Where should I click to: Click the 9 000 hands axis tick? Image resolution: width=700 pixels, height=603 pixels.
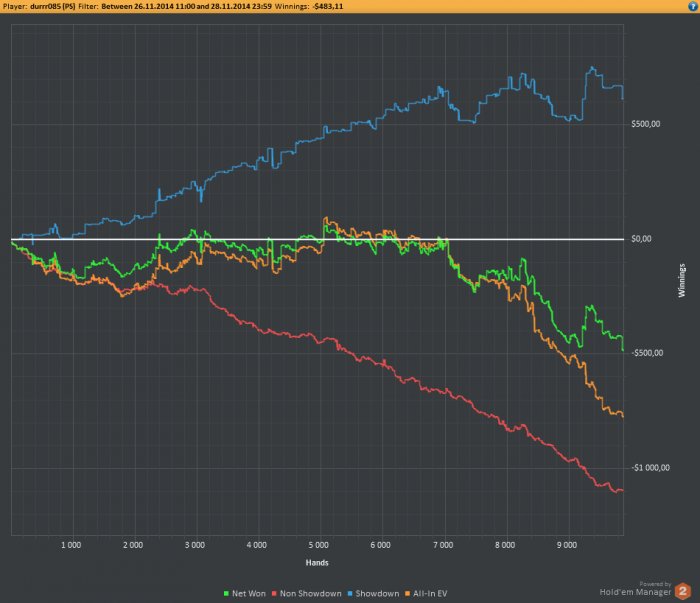[567, 545]
